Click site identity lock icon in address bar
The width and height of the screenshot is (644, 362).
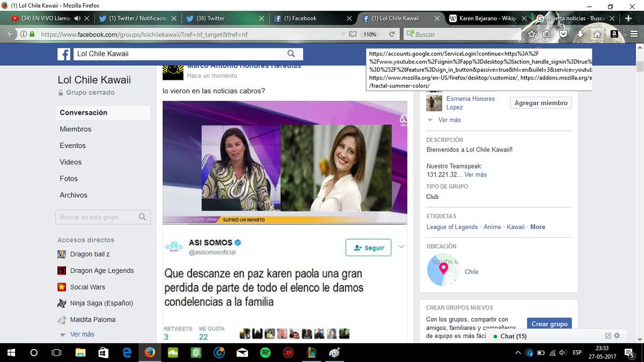click(32, 34)
